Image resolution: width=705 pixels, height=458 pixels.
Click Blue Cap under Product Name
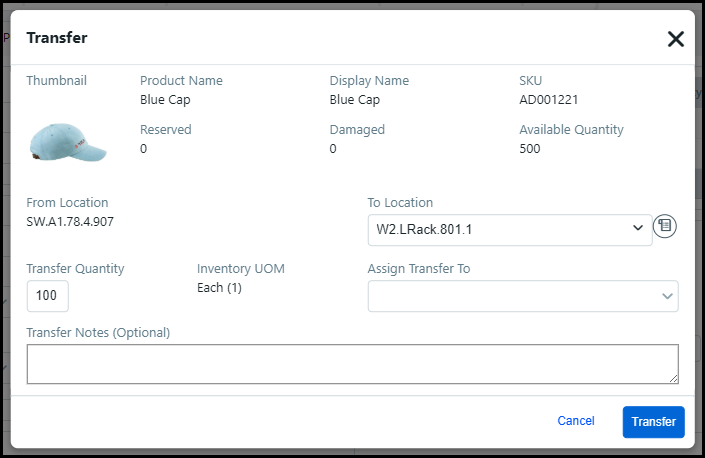click(165, 100)
